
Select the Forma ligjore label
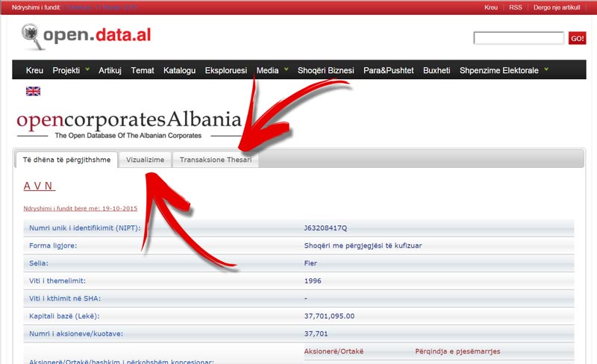53,245
